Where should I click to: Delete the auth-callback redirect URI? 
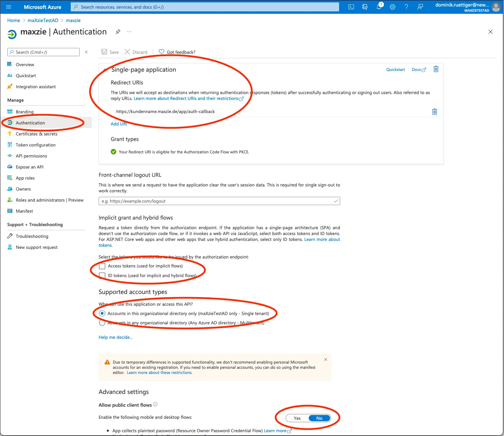tap(435, 112)
